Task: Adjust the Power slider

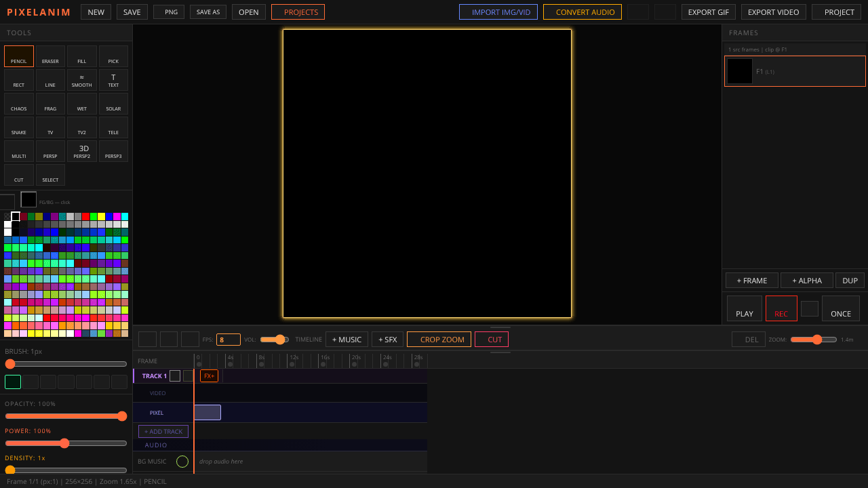Action: point(66,443)
